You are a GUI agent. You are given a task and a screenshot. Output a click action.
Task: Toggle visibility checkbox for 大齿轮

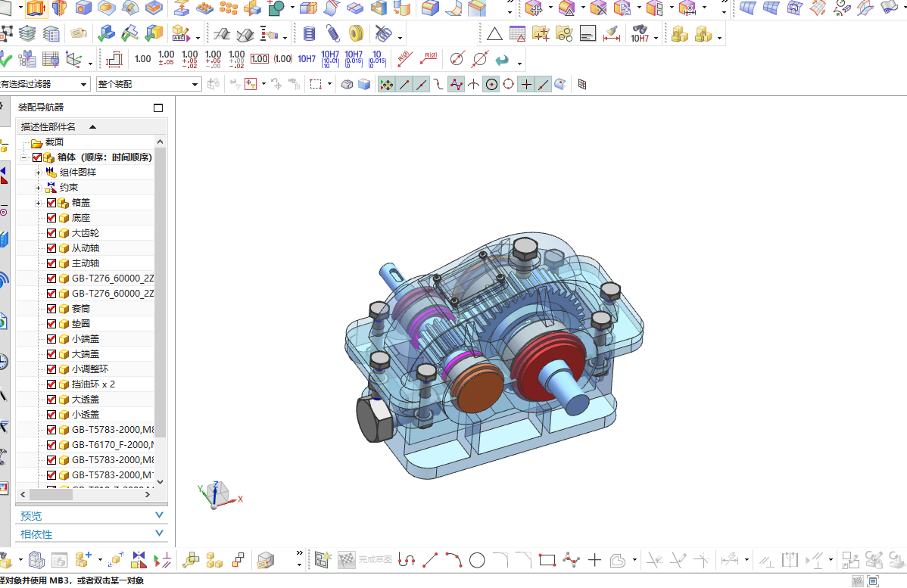(x=51, y=233)
